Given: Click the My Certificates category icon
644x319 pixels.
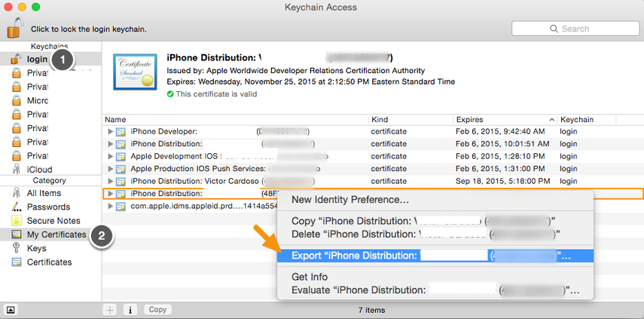Looking at the screenshot, I should click(x=17, y=235).
